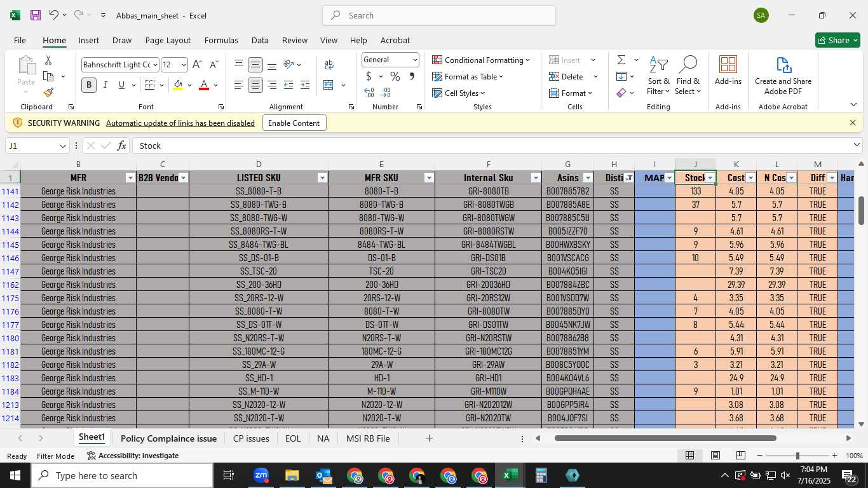
Task: Apply Wrap Text to the cell
Action: click(x=329, y=65)
